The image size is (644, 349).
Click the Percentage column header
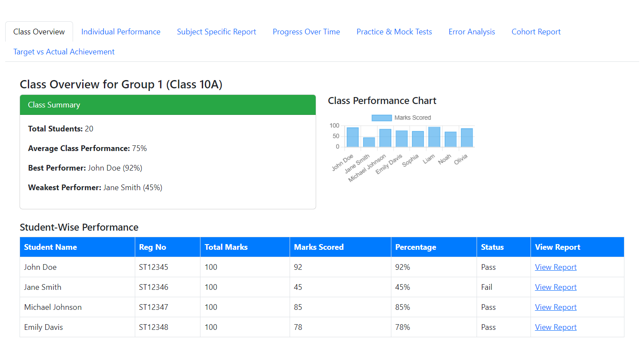(416, 247)
